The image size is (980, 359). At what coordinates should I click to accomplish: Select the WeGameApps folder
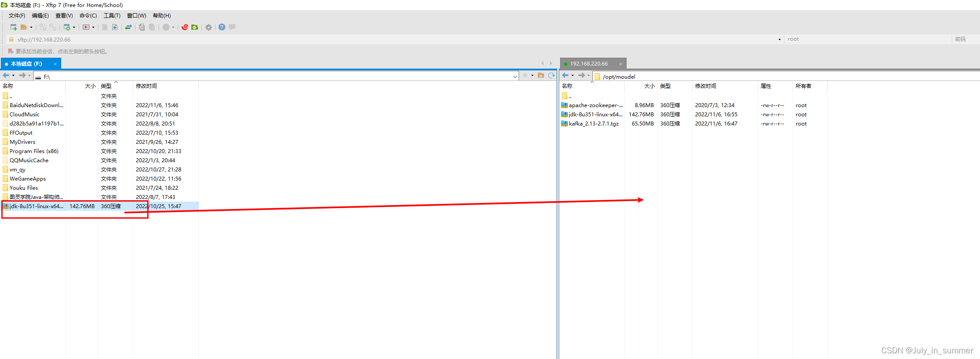(x=24, y=179)
